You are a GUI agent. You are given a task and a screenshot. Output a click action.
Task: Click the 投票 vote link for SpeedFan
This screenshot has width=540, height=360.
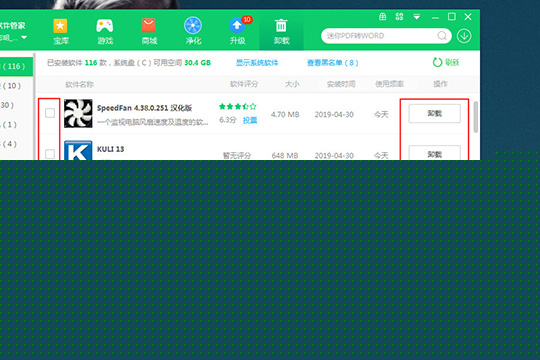tap(250, 120)
